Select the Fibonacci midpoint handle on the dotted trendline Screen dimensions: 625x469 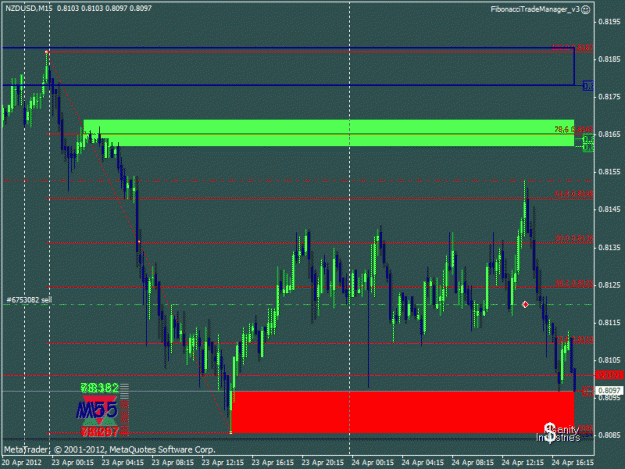click(139, 242)
